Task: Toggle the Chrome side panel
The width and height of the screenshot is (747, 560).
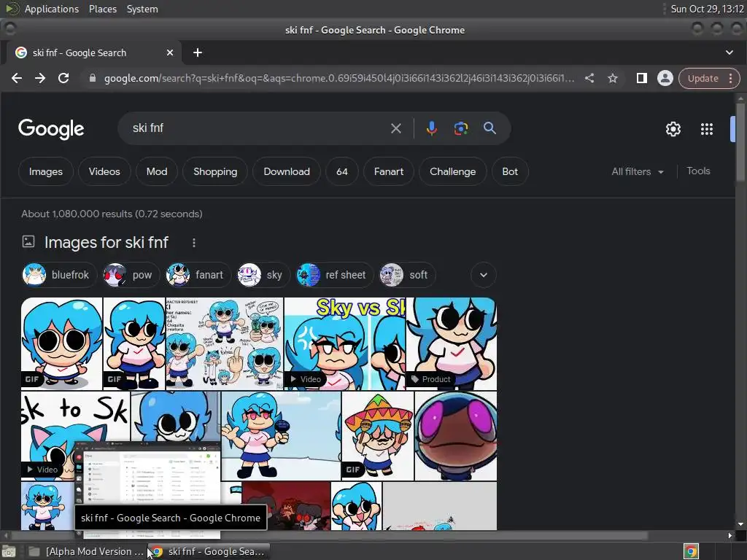Action: pos(642,79)
